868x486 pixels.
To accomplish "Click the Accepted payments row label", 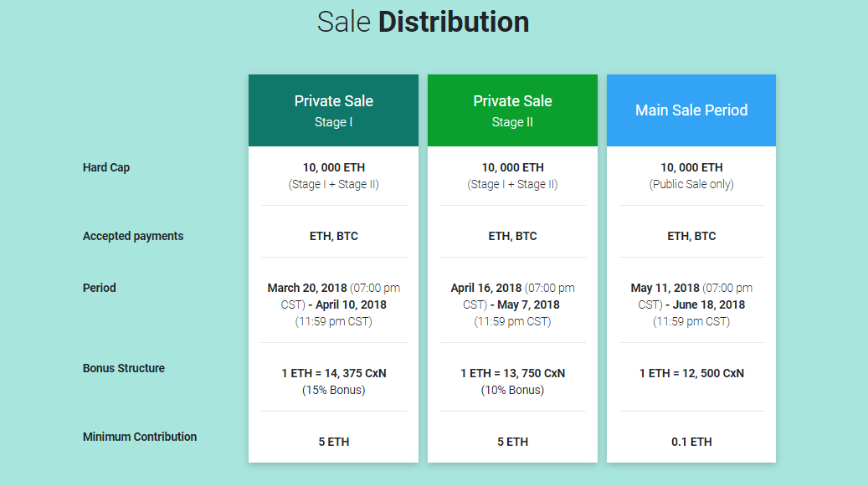I will pos(133,236).
